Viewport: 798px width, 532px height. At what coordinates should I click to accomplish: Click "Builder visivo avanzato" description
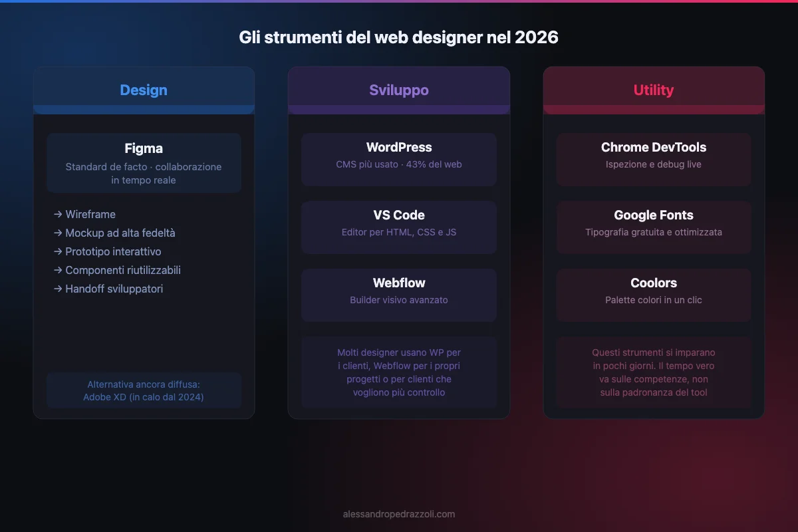pyautogui.click(x=399, y=300)
